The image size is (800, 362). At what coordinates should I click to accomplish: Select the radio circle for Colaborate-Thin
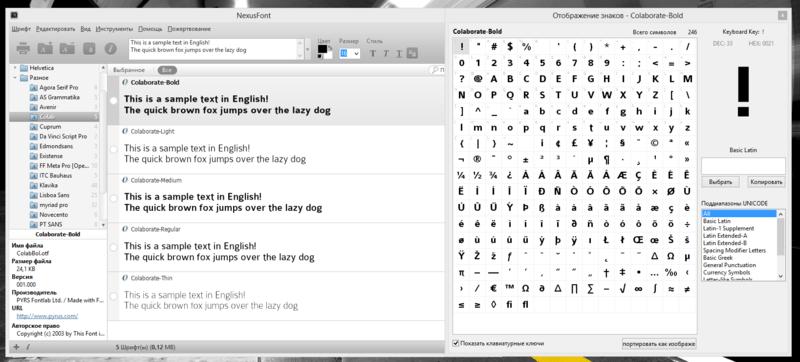(x=114, y=296)
